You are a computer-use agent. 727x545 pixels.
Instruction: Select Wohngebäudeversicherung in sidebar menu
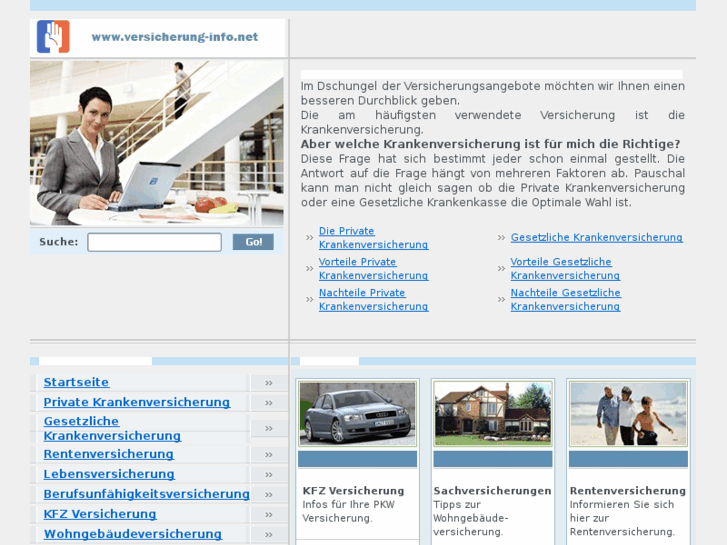133,534
